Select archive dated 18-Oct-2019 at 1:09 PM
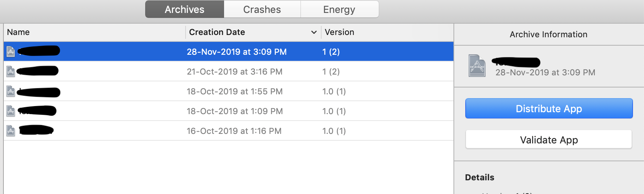This screenshot has width=644, height=194. (x=234, y=111)
